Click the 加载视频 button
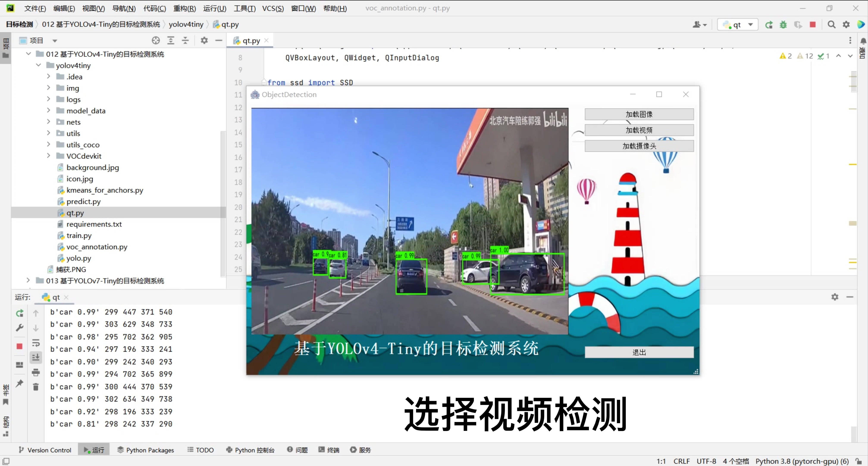The image size is (868, 466). point(639,130)
